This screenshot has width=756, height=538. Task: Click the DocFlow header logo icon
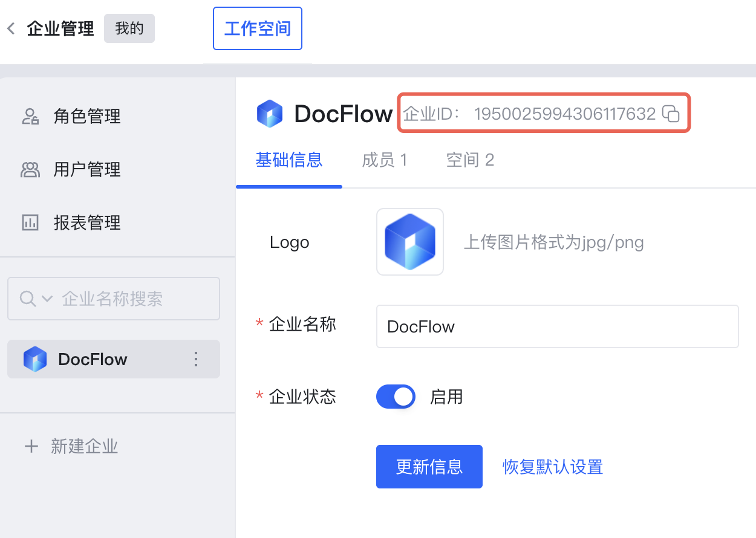pyautogui.click(x=270, y=114)
